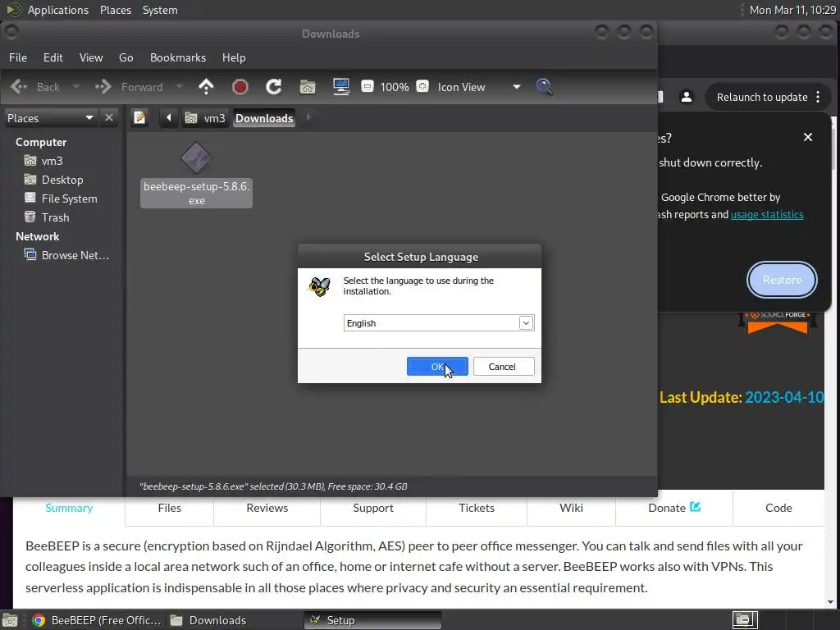
Task: Click Restore in Chrome popup
Action: pos(782,280)
